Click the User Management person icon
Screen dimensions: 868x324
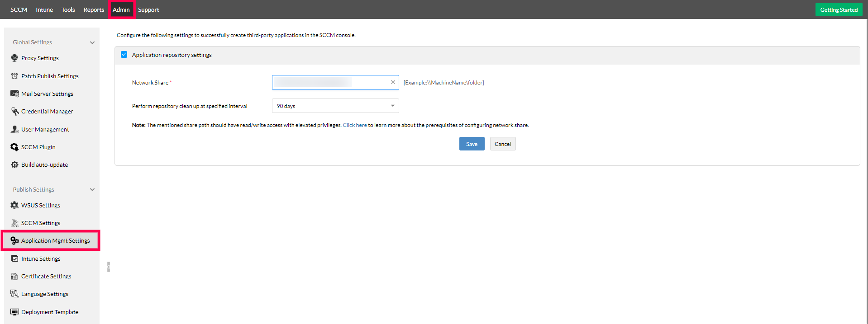[x=14, y=129]
